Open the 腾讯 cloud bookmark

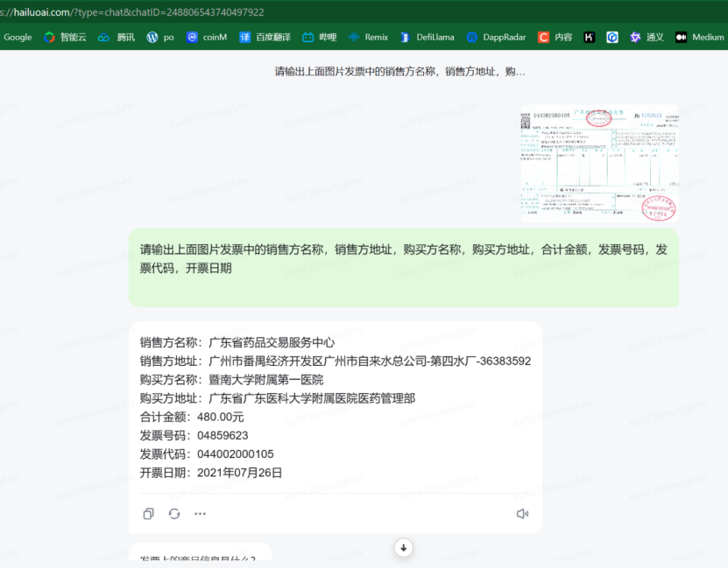[x=117, y=37]
